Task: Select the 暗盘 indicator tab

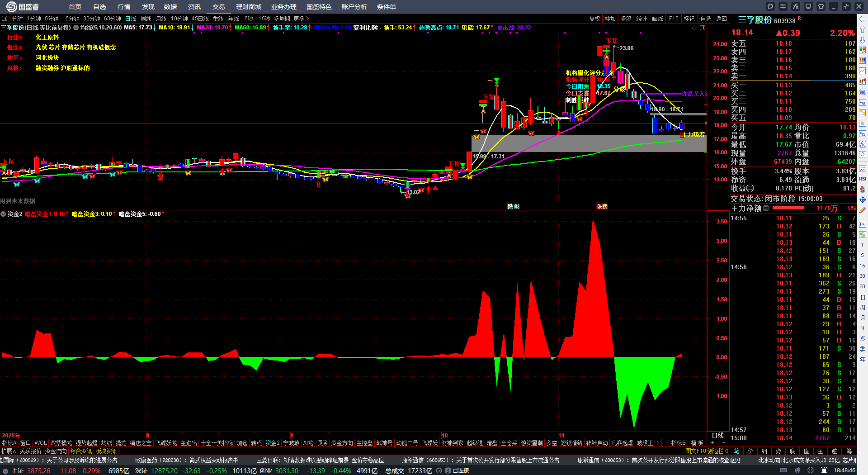Action: [492, 443]
